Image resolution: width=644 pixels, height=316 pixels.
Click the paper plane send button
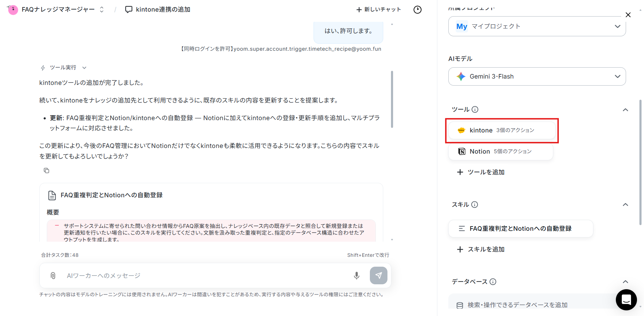click(379, 275)
